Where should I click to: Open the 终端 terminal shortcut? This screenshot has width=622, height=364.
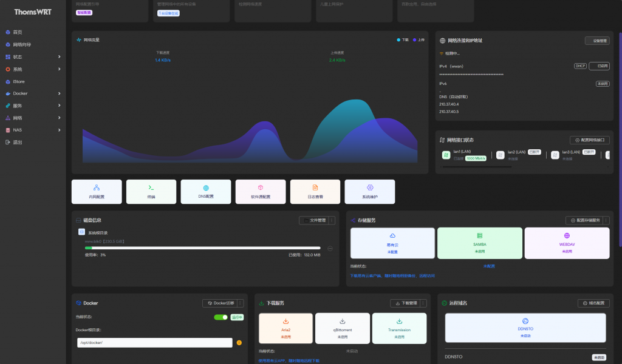[151, 191]
